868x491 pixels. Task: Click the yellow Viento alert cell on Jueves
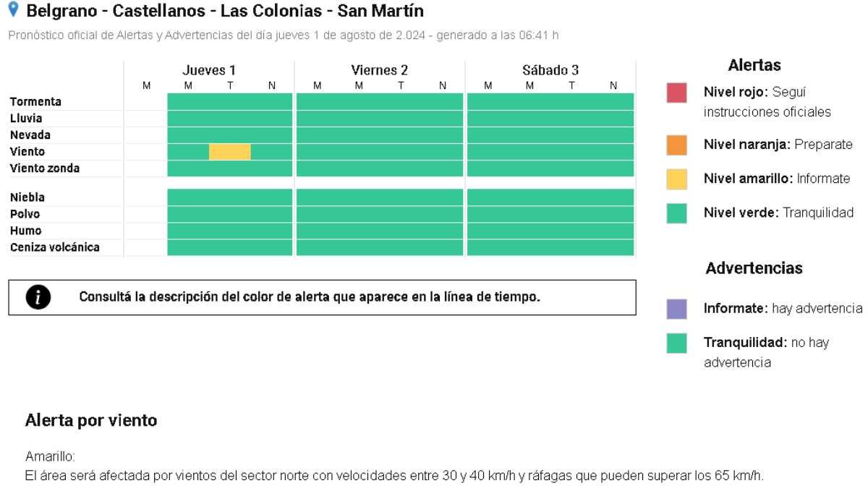pyautogui.click(x=230, y=152)
